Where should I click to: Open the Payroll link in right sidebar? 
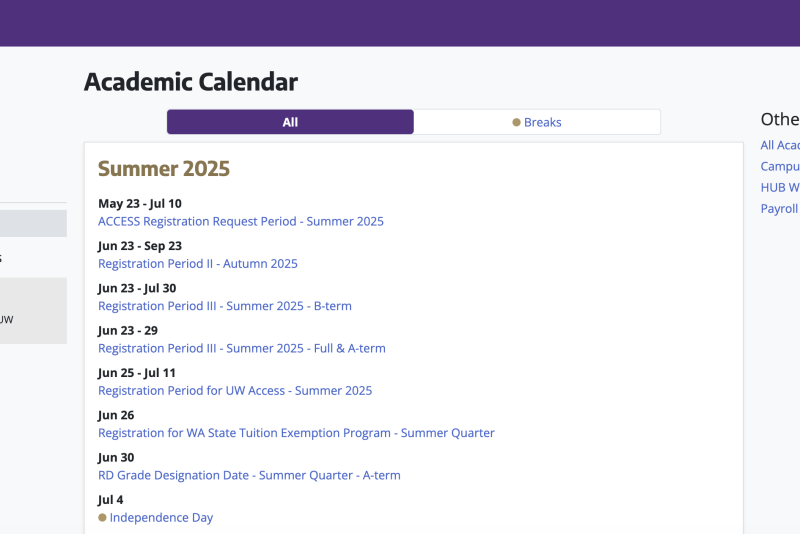coord(780,209)
